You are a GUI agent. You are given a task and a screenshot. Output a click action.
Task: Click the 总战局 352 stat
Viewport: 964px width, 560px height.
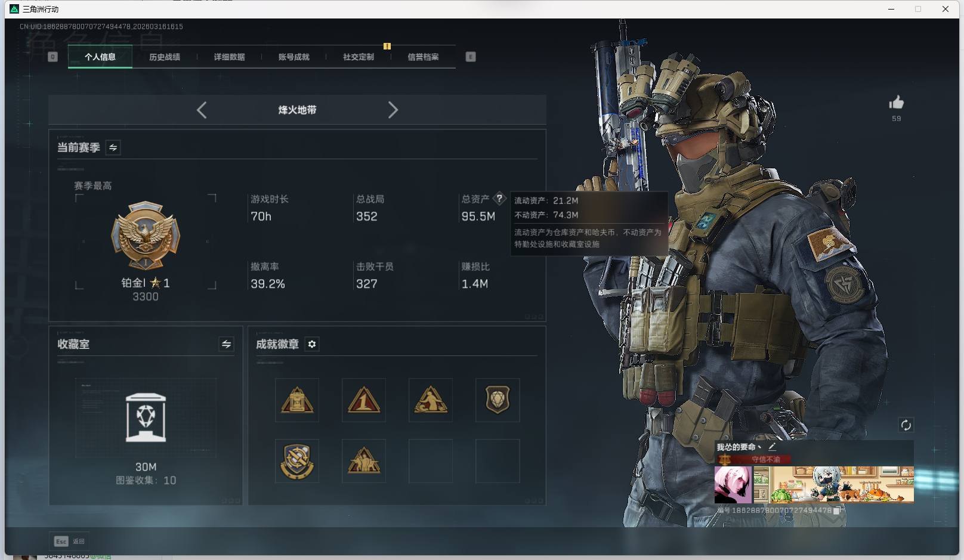370,208
